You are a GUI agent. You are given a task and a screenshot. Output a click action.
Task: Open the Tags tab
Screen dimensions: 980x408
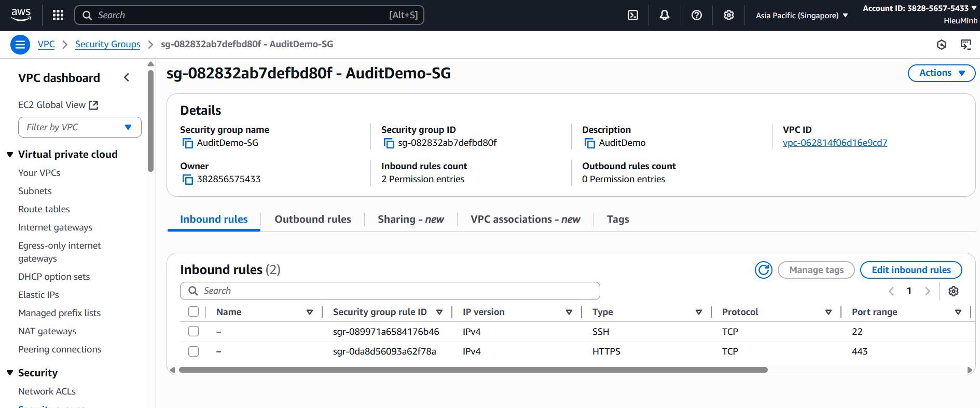(618, 220)
